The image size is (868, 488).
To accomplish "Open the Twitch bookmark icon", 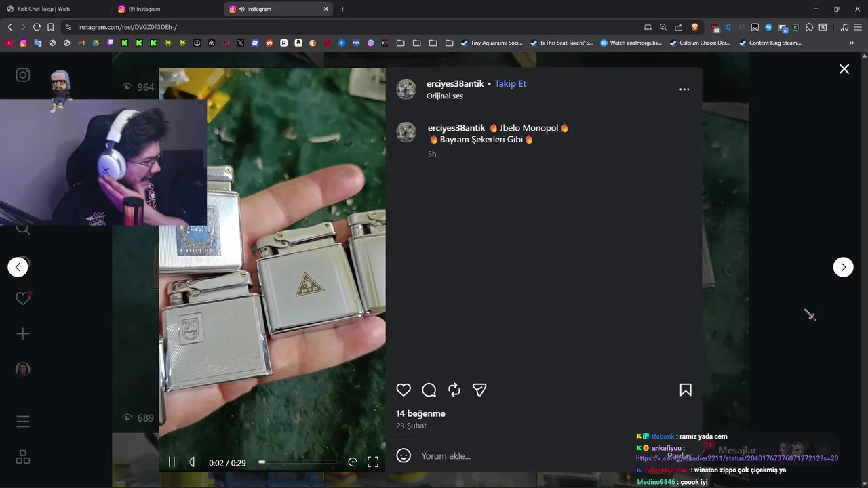I will point(110,43).
